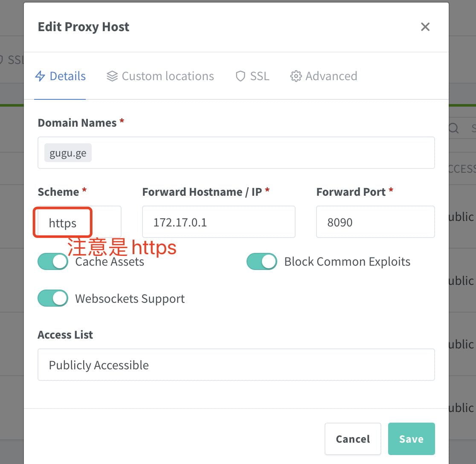
Task: Click the search magnifier icon behind dialog
Action: tap(454, 128)
